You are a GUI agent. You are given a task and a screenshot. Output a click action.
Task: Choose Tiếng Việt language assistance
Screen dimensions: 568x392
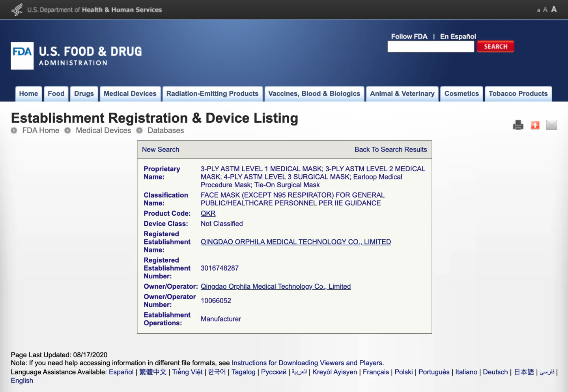point(187,372)
